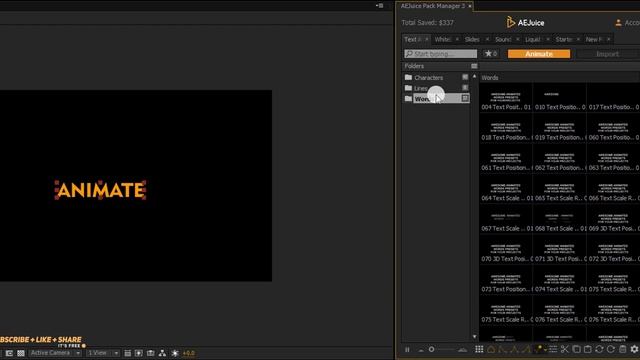640x360 pixels.
Task: Click the align lines icon beside lightbulb
Action: pos(553,349)
